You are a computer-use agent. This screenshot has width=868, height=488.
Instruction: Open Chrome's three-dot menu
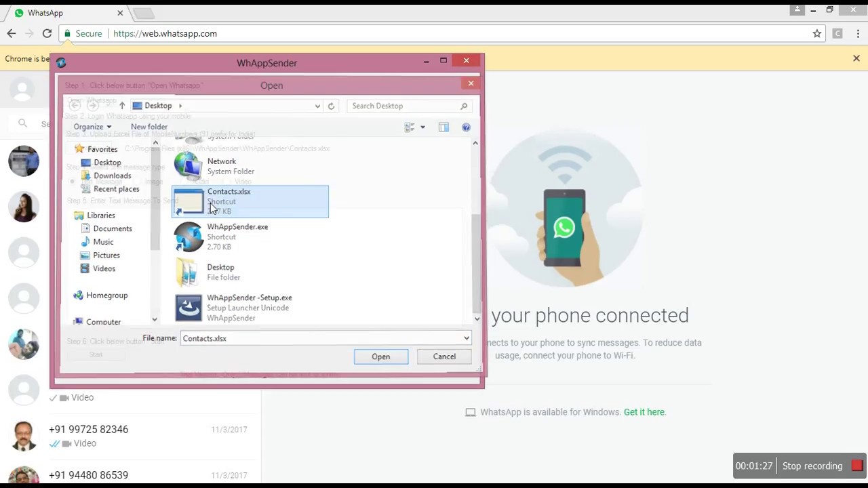859,33
